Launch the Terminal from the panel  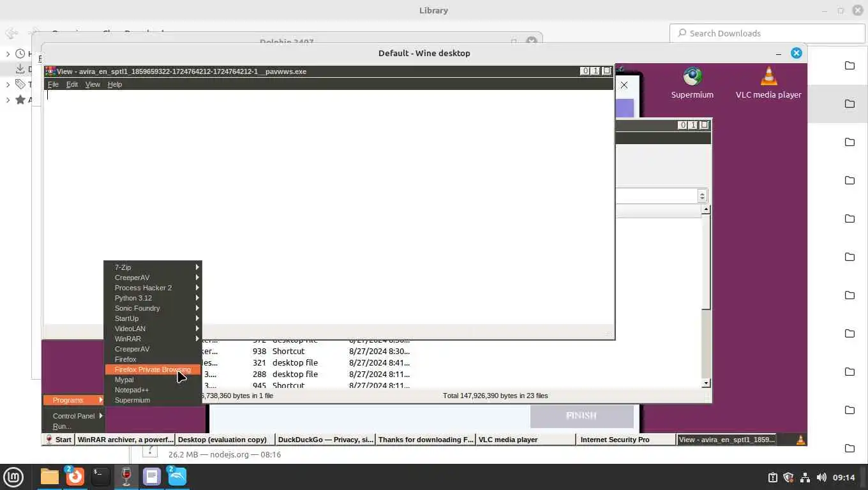point(100,477)
